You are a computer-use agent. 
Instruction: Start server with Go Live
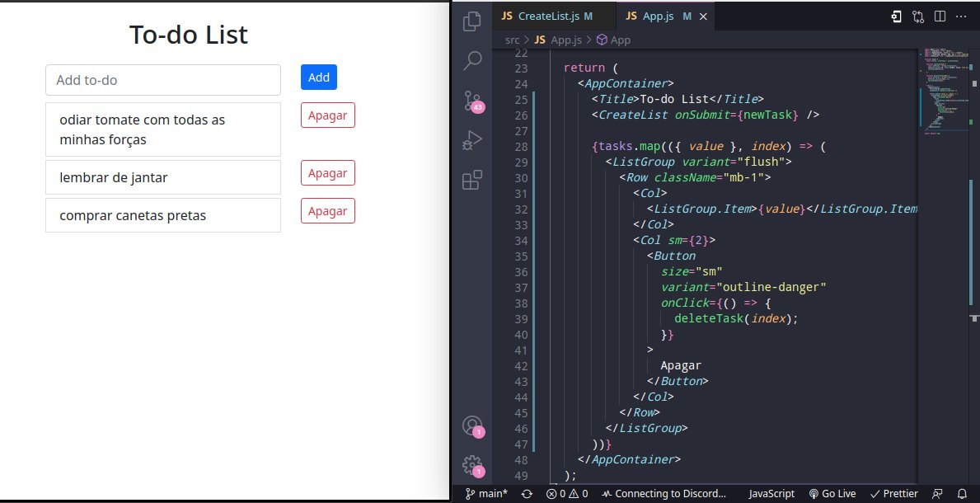click(x=832, y=494)
